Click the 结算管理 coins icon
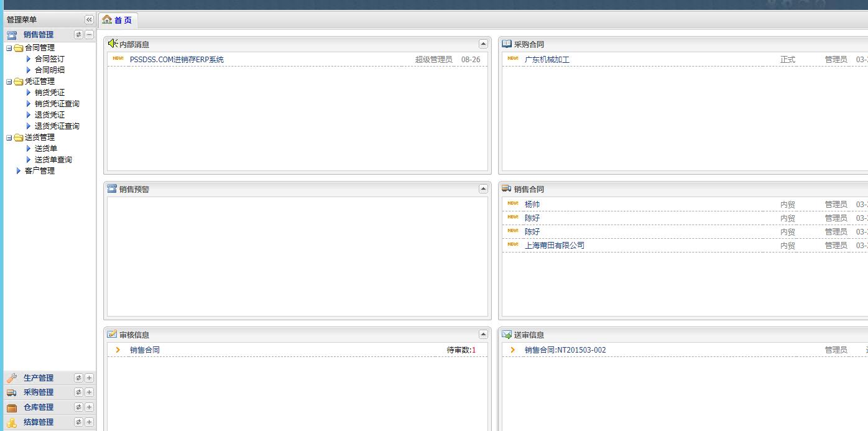The height and width of the screenshot is (431, 868). coord(12,422)
